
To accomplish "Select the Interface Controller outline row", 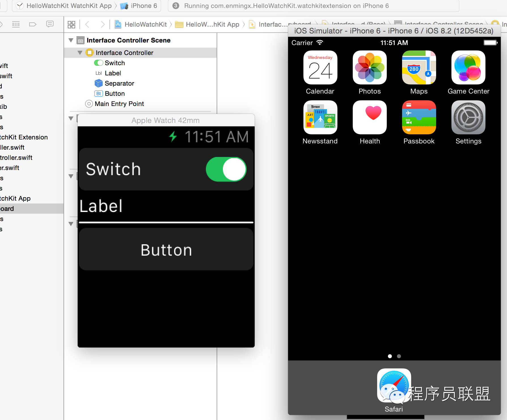I will click(140, 53).
